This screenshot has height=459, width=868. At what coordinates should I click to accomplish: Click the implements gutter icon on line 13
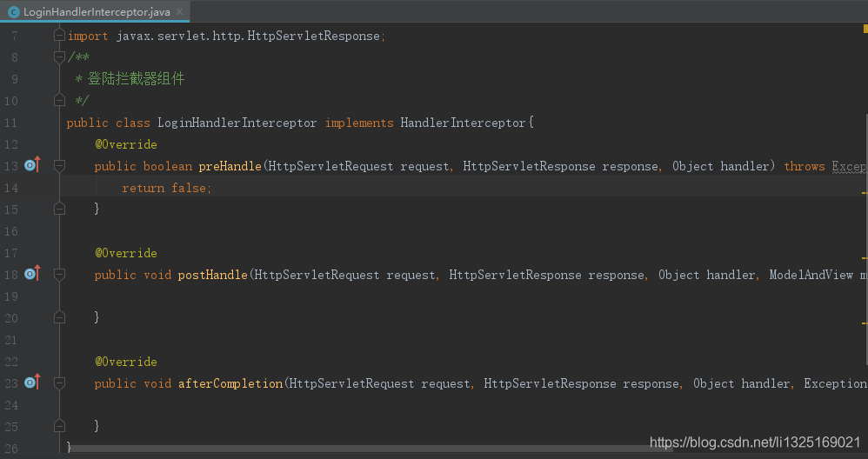[x=33, y=165]
